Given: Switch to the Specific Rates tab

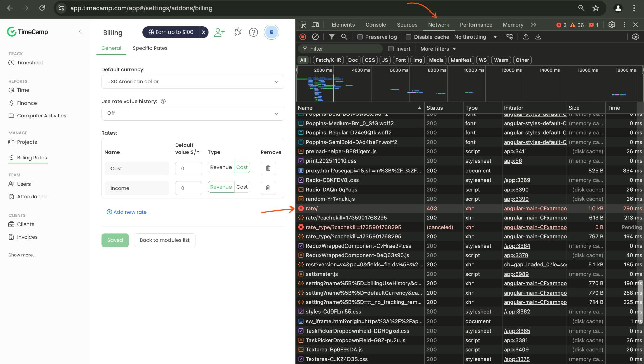Looking at the screenshot, I should tap(150, 48).
